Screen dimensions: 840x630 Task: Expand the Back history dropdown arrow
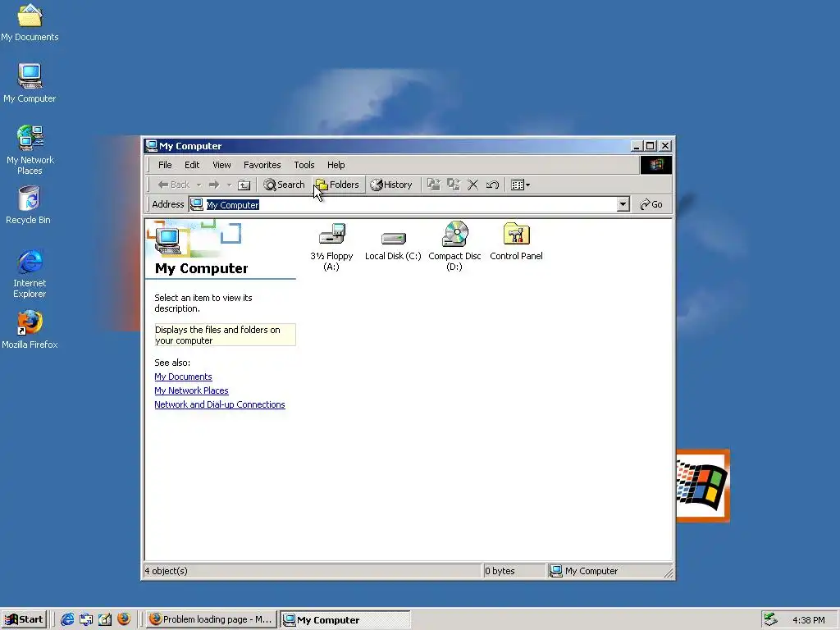tap(199, 185)
